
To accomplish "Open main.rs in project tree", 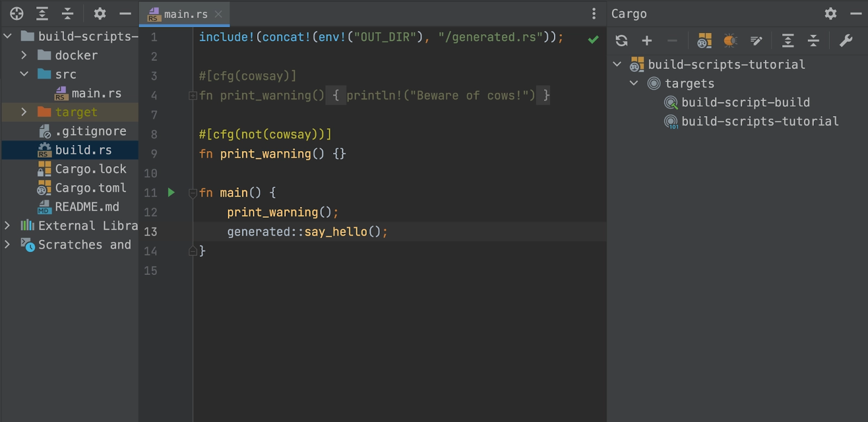I will click(97, 93).
